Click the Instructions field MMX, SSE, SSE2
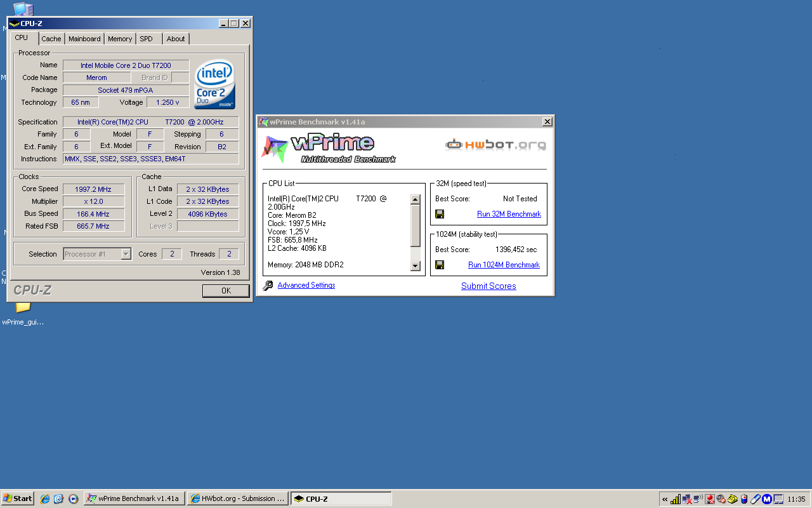 151,159
